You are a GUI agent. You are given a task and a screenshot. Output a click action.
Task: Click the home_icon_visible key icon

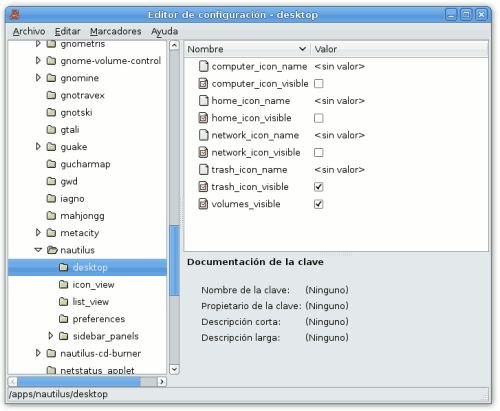203,118
